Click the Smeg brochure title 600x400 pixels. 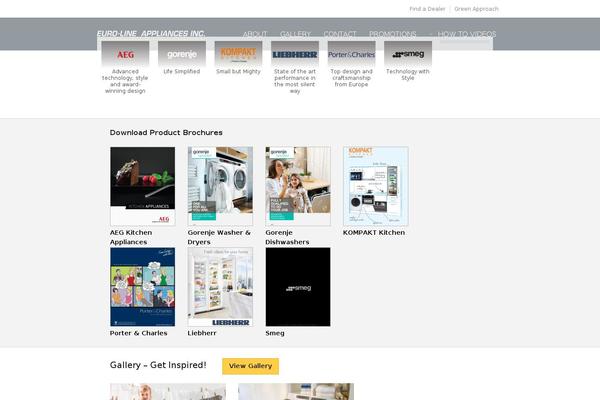pyautogui.click(x=275, y=333)
